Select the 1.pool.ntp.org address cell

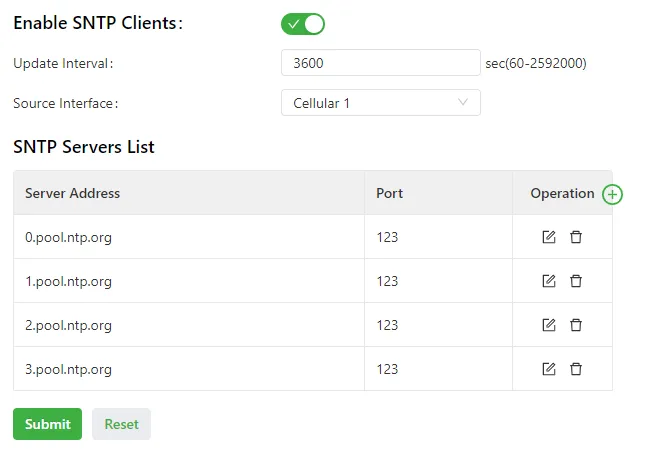point(189,281)
